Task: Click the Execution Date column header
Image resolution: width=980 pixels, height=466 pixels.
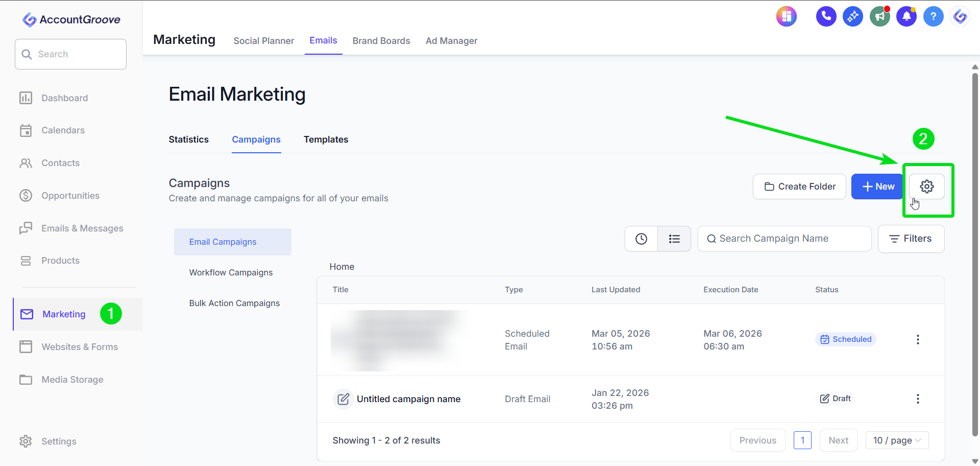Action: click(731, 290)
